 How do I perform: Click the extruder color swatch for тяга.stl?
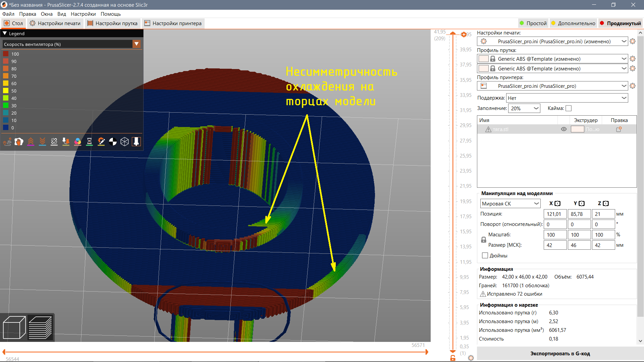tap(577, 129)
